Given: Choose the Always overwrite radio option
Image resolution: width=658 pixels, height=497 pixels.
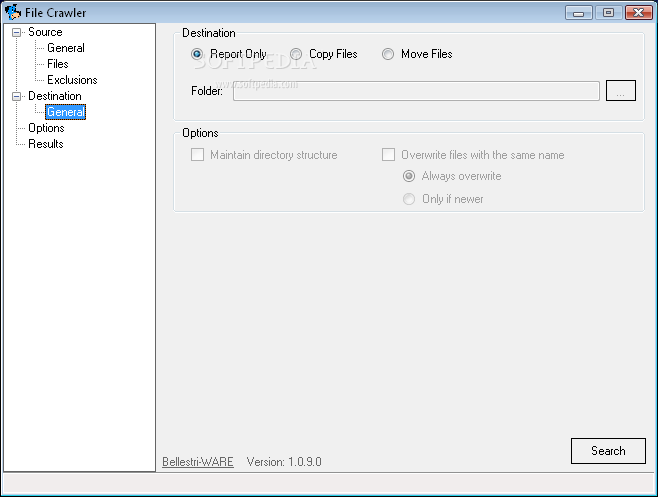Looking at the screenshot, I should (409, 176).
